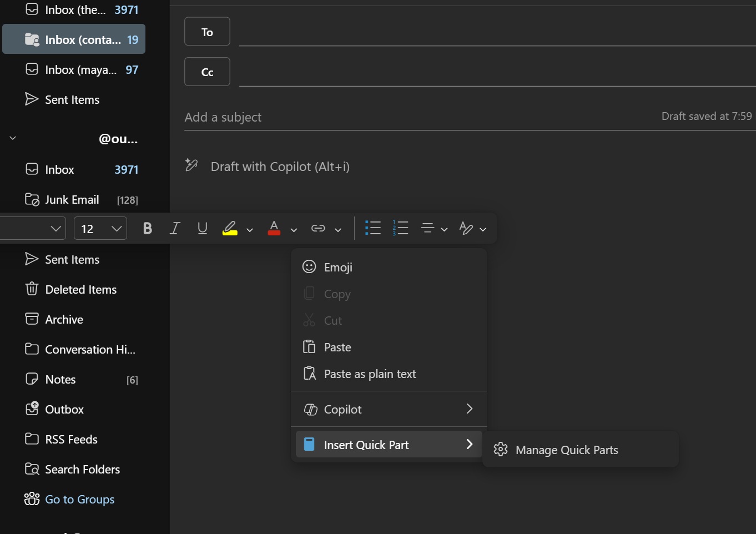The width and height of the screenshot is (756, 534).
Task: Open the account Inbox with 3971
Action: [74, 169]
